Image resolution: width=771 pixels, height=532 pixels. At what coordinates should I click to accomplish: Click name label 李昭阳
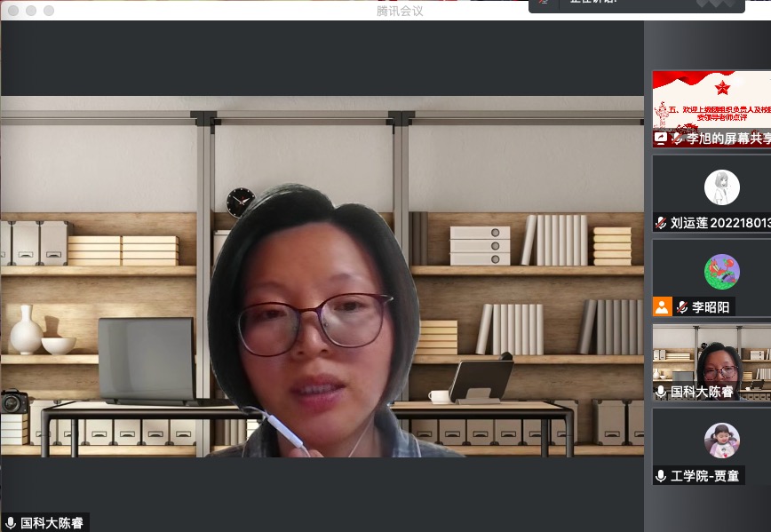click(711, 307)
